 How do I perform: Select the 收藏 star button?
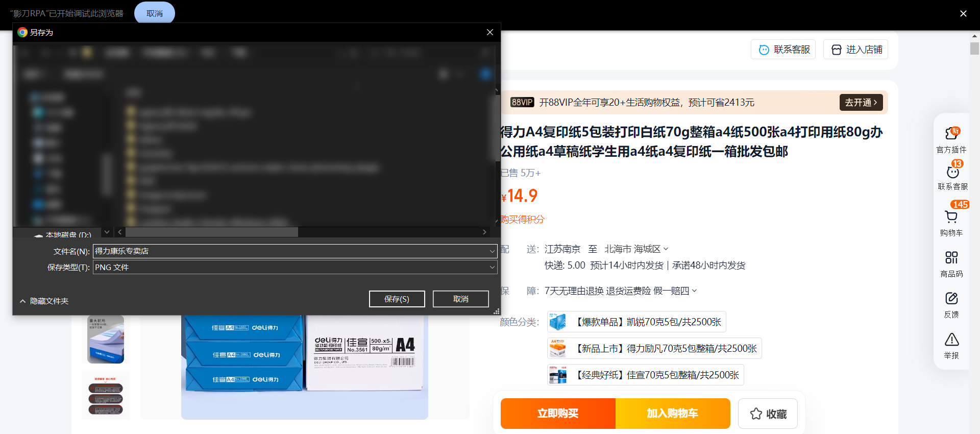click(x=768, y=414)
